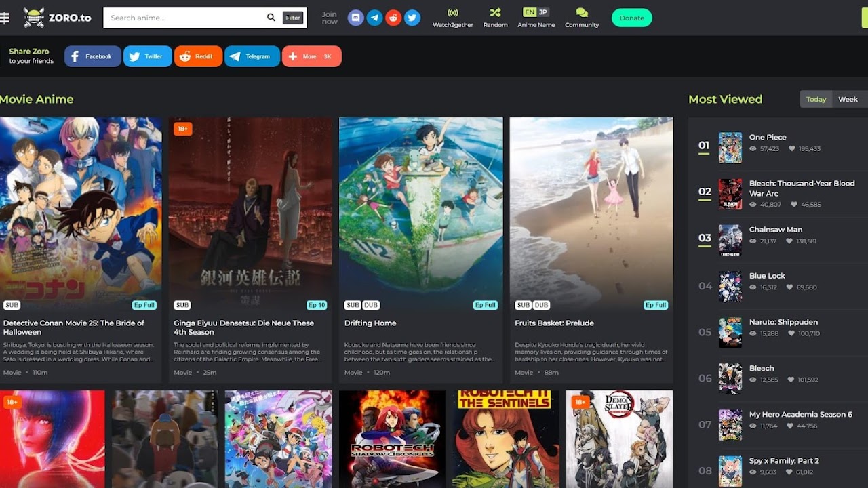Click Spy x Family, Part 2
Screen dimensions: 868x488
pyautogui.click(x=784, y=460)
